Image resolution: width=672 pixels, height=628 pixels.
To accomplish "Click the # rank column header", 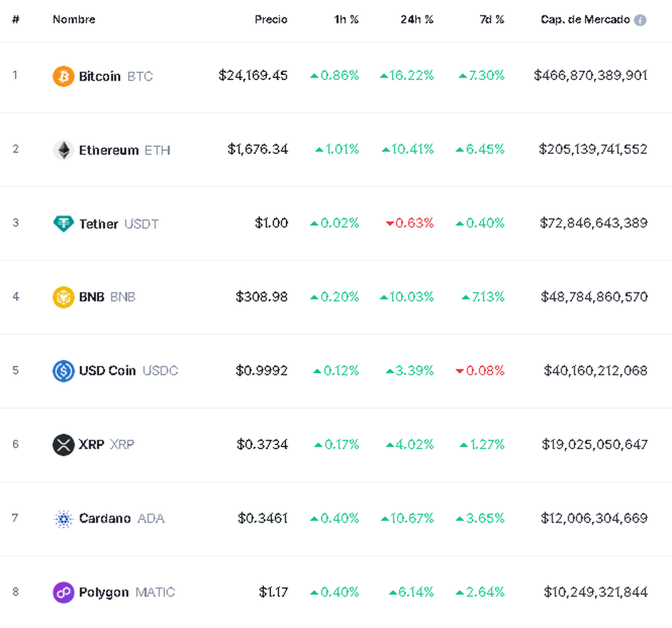I will [x=16, y=20].
